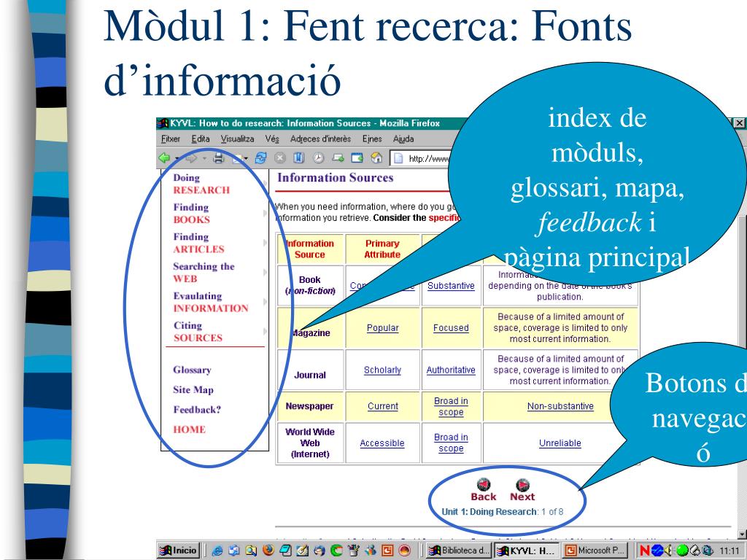Expand the Citing SOURCES submenu arrow
This screenshot has width=747, height=560.
pos(266,332)
